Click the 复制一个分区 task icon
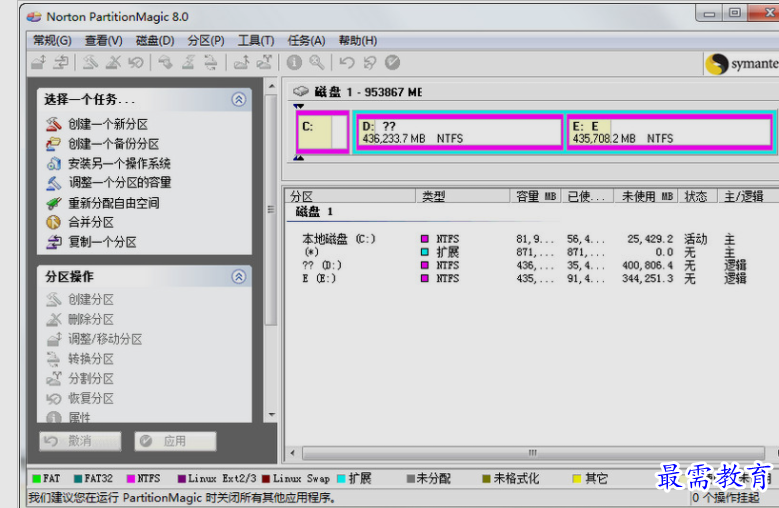The image size is (779, 508). [x=53, y=242]
